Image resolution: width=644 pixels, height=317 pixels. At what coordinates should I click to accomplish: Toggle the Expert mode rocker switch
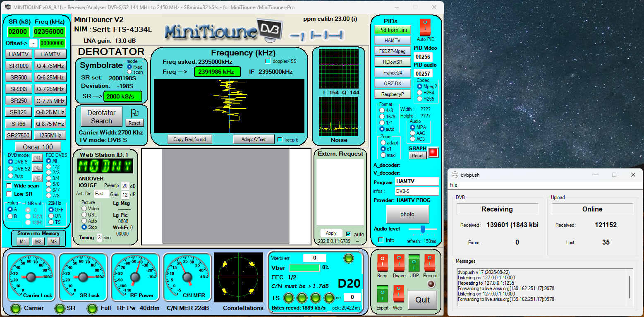383,294
